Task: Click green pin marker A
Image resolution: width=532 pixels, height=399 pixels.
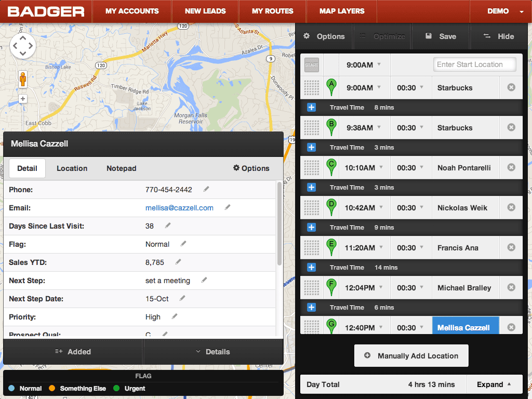Action: 331,87
